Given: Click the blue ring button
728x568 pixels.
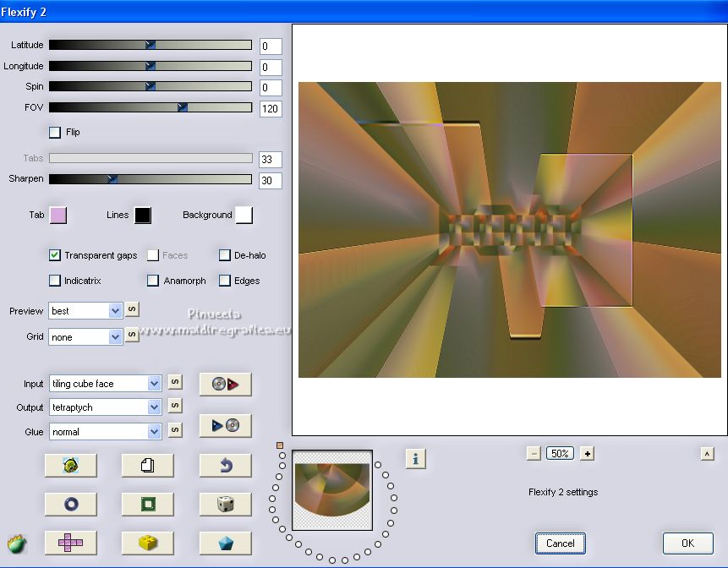Looking at the screenshot, I should pyautogui.click(x=70, y=505).
